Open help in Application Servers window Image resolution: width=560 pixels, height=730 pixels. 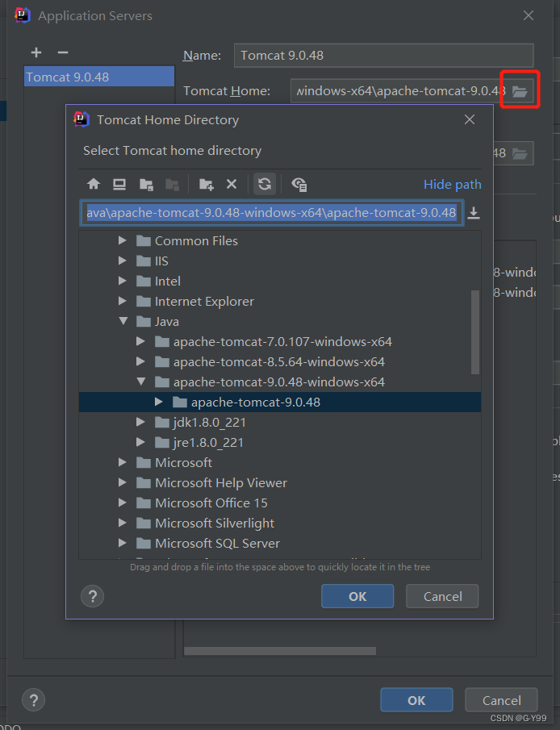coord(34,700)
